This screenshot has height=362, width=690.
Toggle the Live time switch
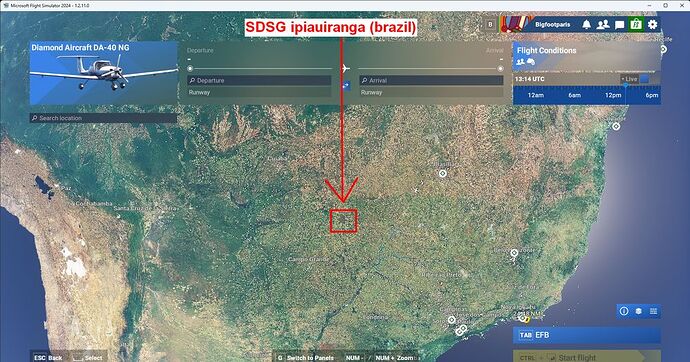point(644,79)
